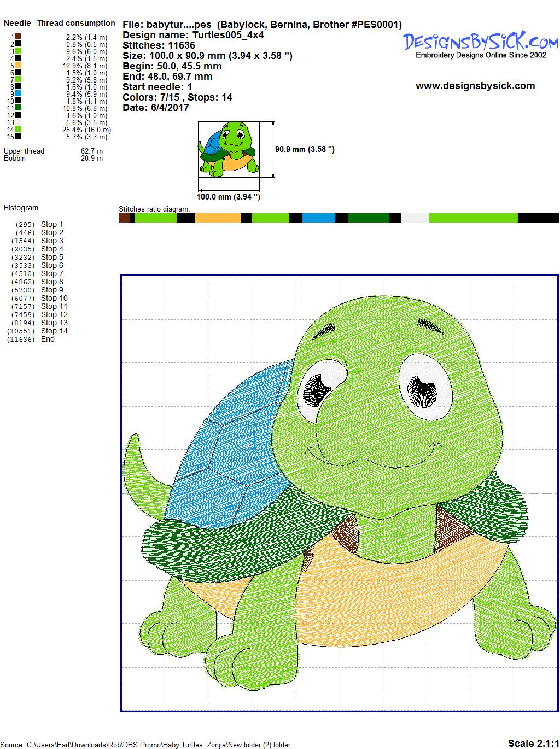Select the dark green needle 11 swatch
The width and height of the screenshot is (560, 749).
pyautogui.click(x=18, y=108)
